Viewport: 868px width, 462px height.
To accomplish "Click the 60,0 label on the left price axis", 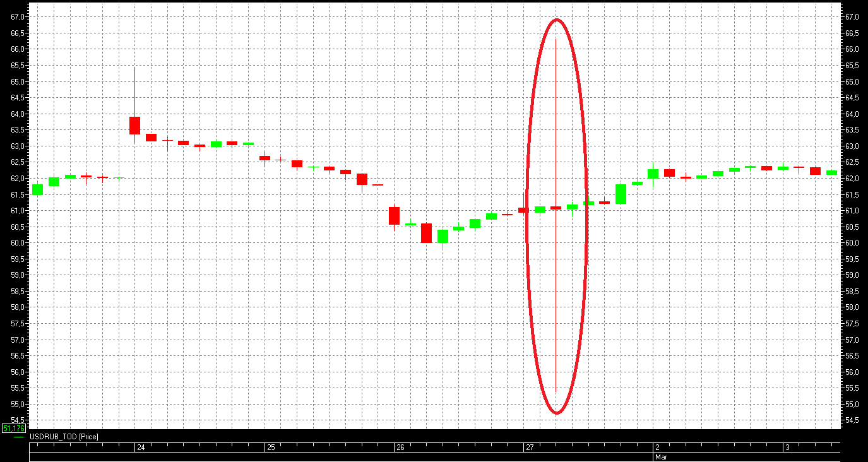I will point(18,243).
